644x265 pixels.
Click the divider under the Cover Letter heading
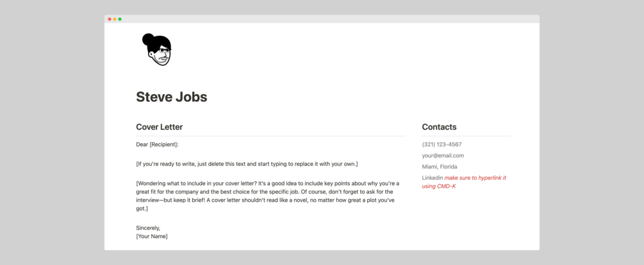[270, 136]
